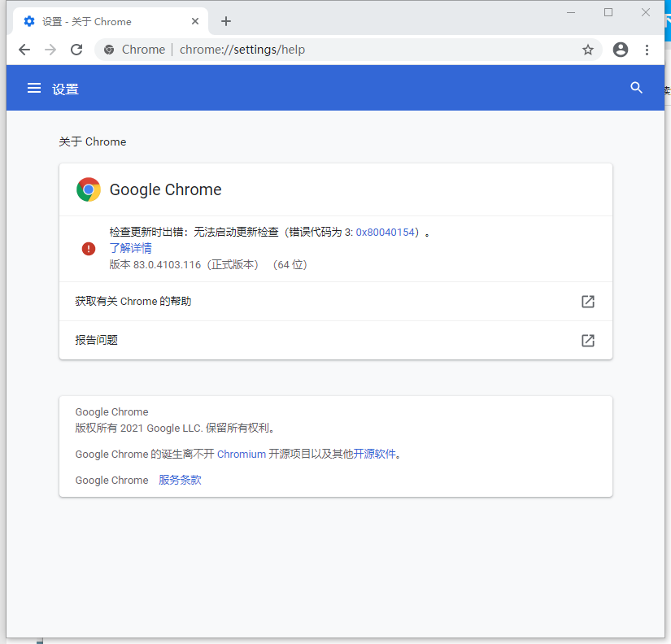This screenshot has width=671, height=644.
Task: Click the error badge beside the update message
Action: (x=89, y=248)
